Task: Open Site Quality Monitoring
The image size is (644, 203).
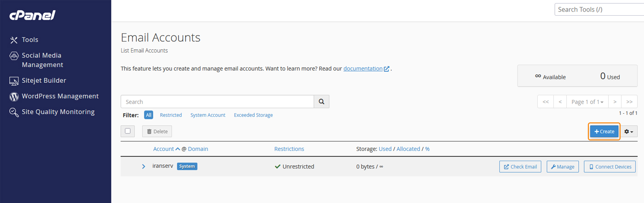Action: [58, 112]
